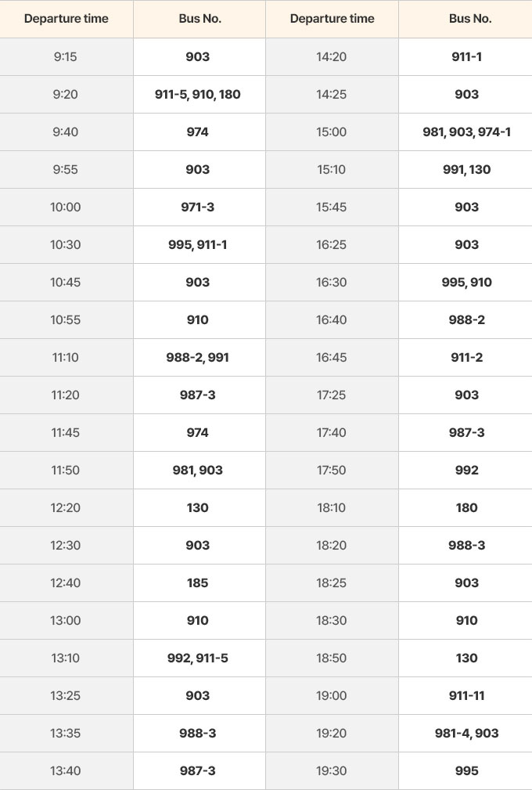Click bus number 971-3
This screenshot has height=790, width=532.
[198, 207]
